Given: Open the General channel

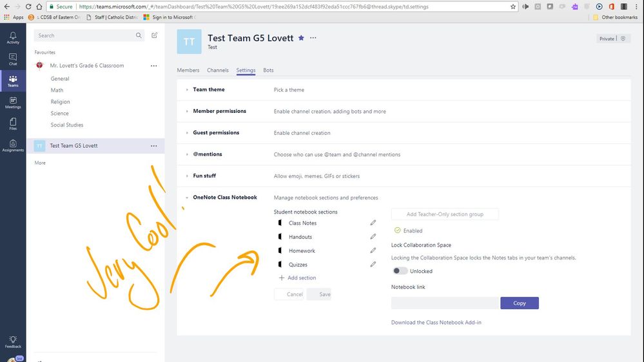Looking at the screenshot, I should 60,79.
